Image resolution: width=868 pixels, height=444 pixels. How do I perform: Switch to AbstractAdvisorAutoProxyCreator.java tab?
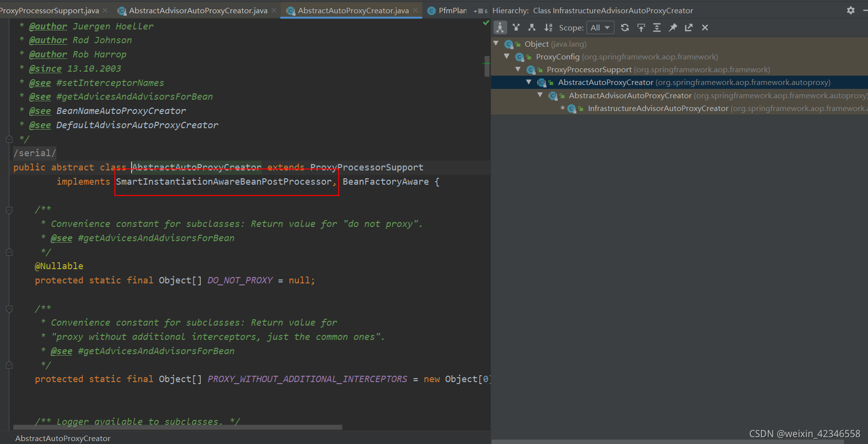point(198,10)
